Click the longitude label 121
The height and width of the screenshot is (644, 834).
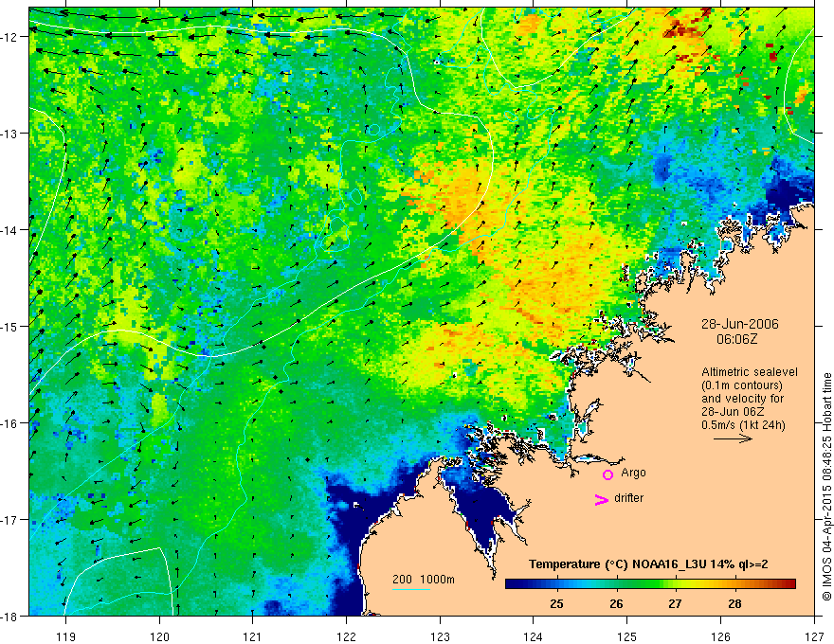point(253,636)
